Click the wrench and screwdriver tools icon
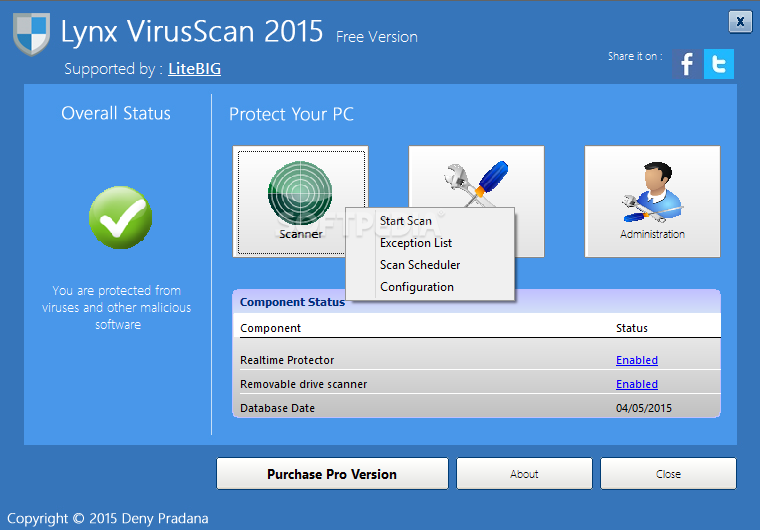The image size is (760, 530). coord(476,183)
